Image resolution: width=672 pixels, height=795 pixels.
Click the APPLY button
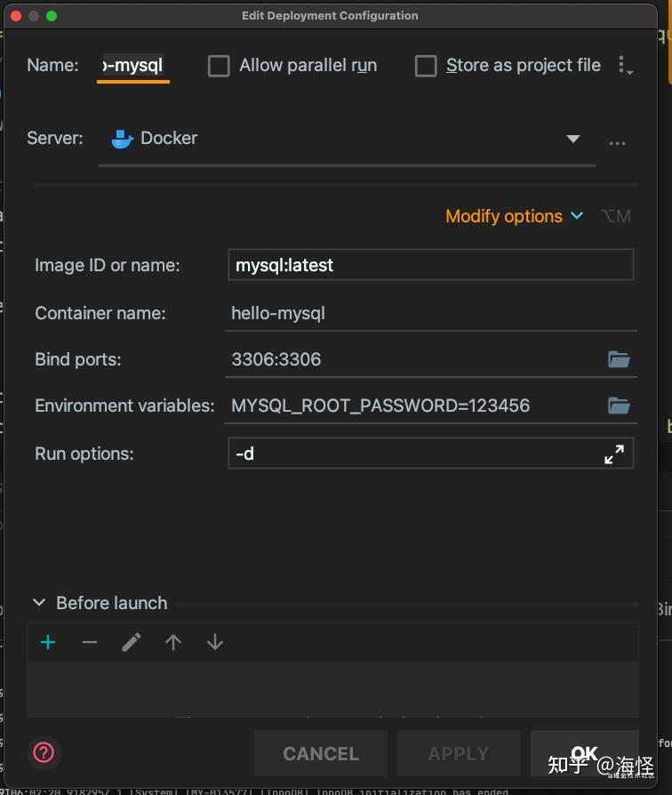pos(459,753)
